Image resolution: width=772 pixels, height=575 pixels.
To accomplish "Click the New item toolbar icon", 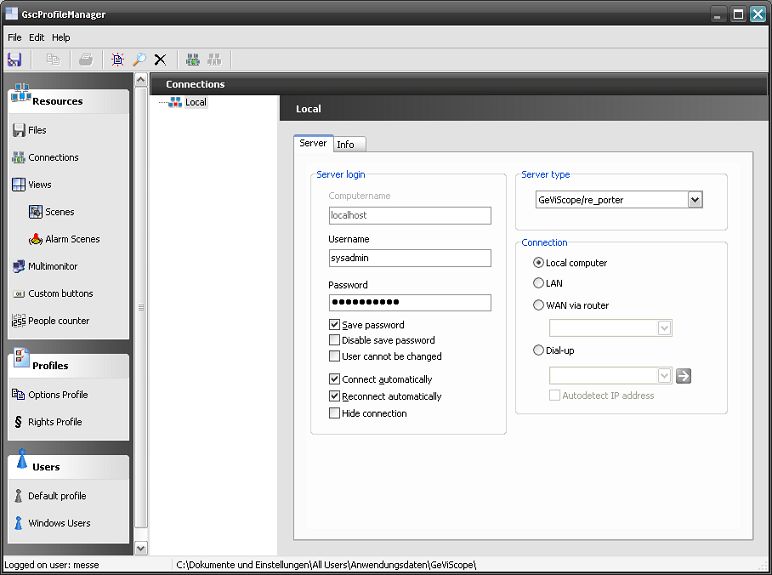I will (x=118, y=60).
